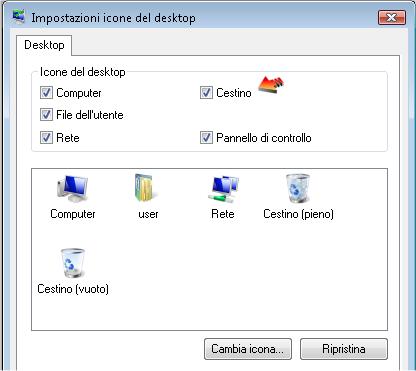Click the "user" label under the folder
Image resolution: width=416 pixels, height=371 pixels.
click(148, 214)
